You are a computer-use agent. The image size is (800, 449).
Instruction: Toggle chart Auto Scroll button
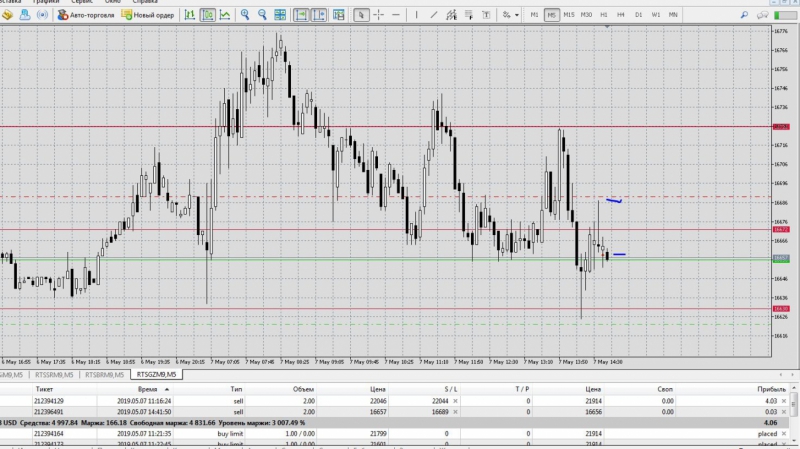coord(302,15)
